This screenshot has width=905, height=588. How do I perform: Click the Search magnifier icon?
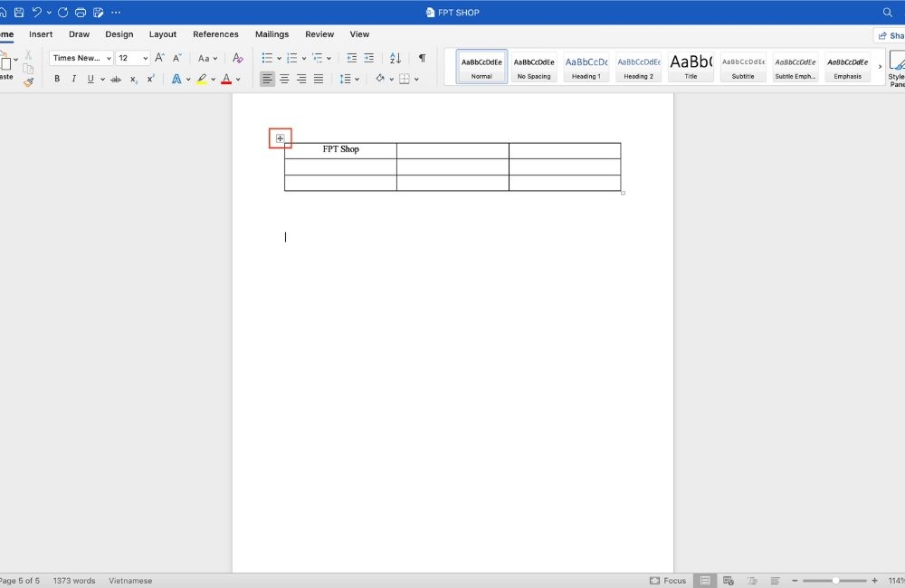(x=888, y=12)
